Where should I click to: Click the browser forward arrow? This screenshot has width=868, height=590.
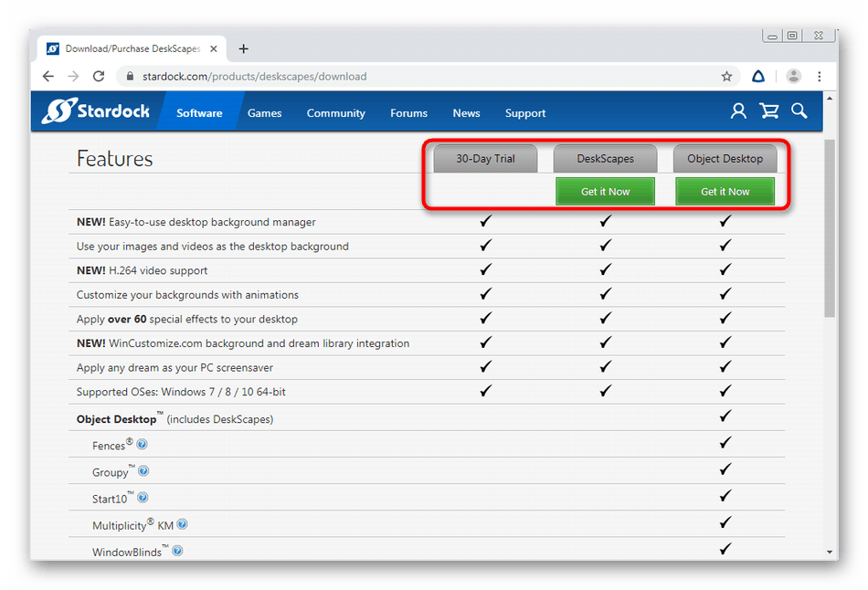pyautogui.click(x=73, y=77)
